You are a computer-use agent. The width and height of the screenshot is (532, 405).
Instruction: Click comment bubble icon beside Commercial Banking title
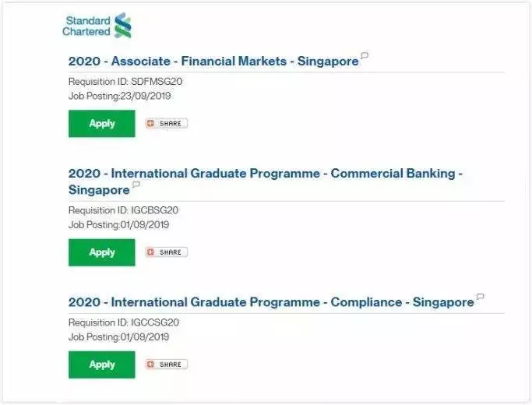(136, 185)
